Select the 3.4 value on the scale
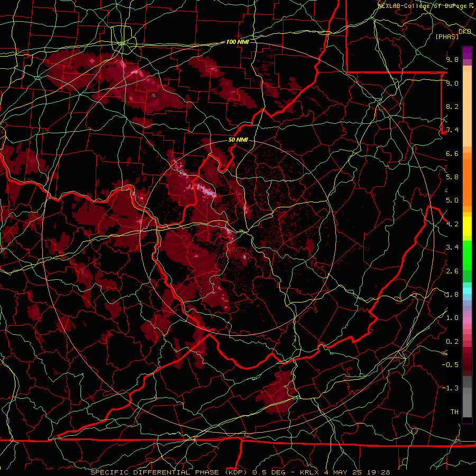 click(452, 248)
